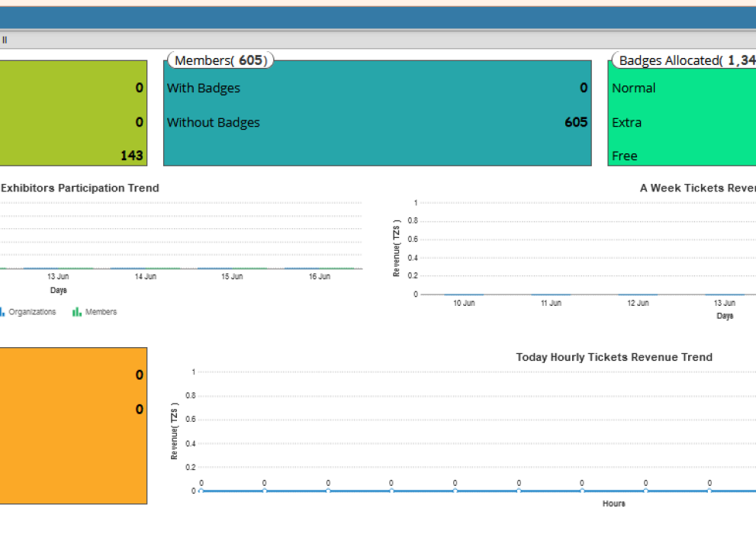756x534 pixels.
Task: Toggle the Organizations series legend label
Action: [32, 312]
